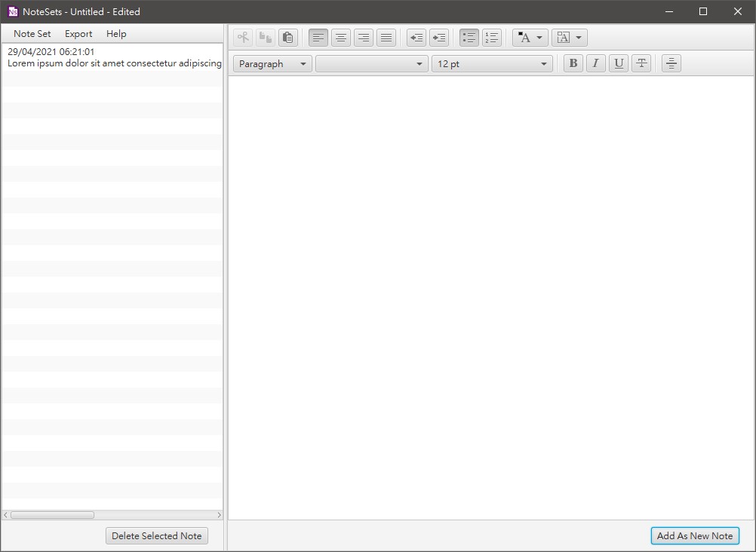Open the Note Set menu
Screen dimensions: 756x552
[x=32, y=34]
